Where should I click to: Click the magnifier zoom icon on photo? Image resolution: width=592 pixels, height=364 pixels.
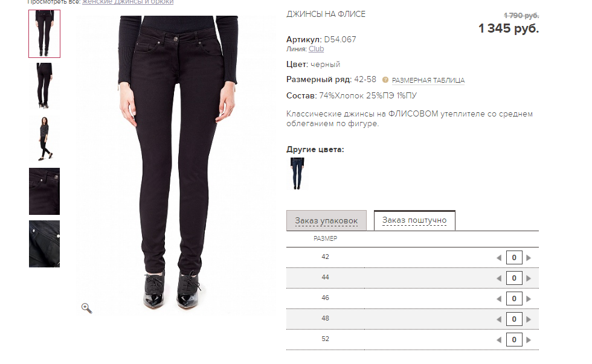pos(87,308)
